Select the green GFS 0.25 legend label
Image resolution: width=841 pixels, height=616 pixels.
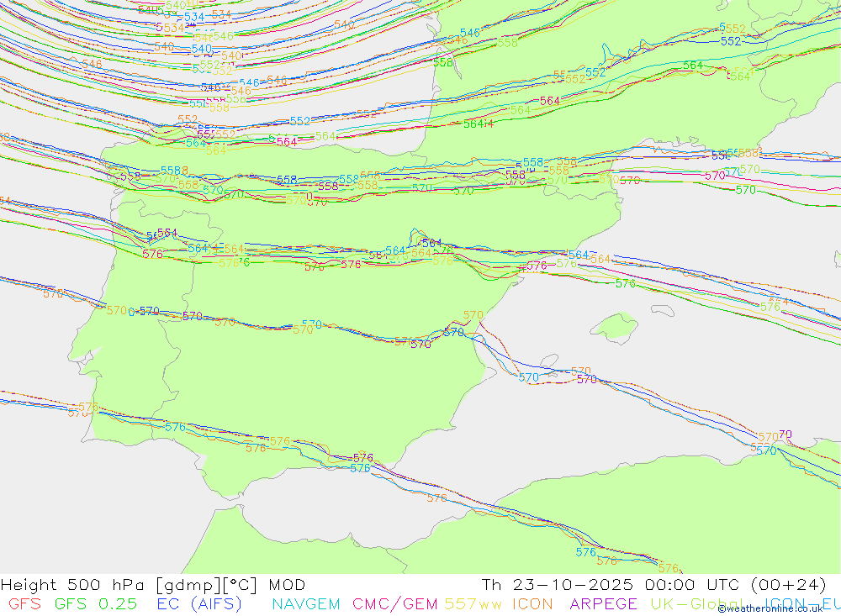click(x=96, y=604)
